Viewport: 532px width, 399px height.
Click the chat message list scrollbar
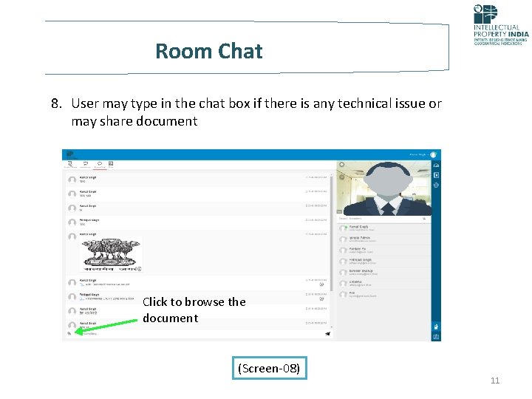pyautogui.click(x=331, y=233)
